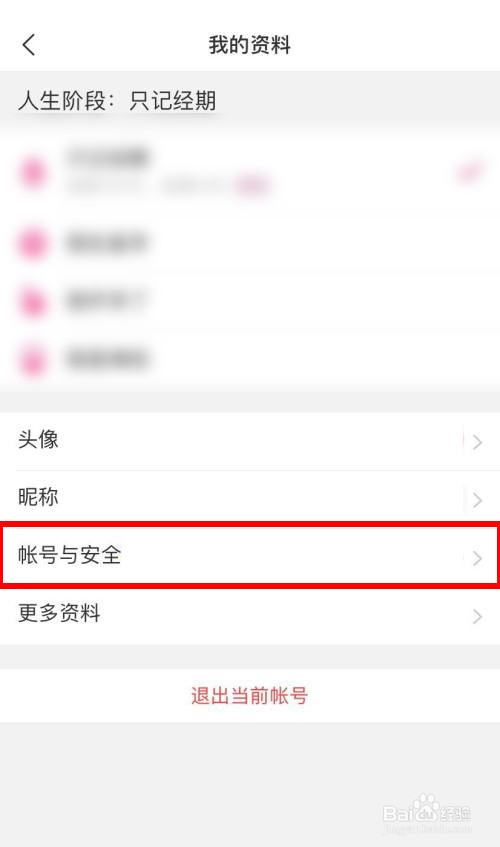Viewport: 500px width, 847px height.
Task: Tap the back arrow beside 我的资料
Action: (x=29, y=45)
